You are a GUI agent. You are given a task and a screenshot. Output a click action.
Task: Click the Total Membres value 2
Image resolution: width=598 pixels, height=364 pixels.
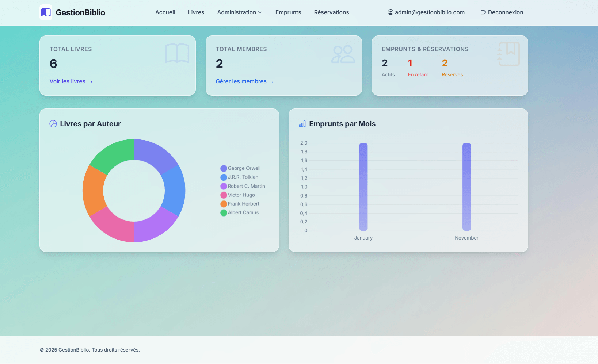(219, 64)
